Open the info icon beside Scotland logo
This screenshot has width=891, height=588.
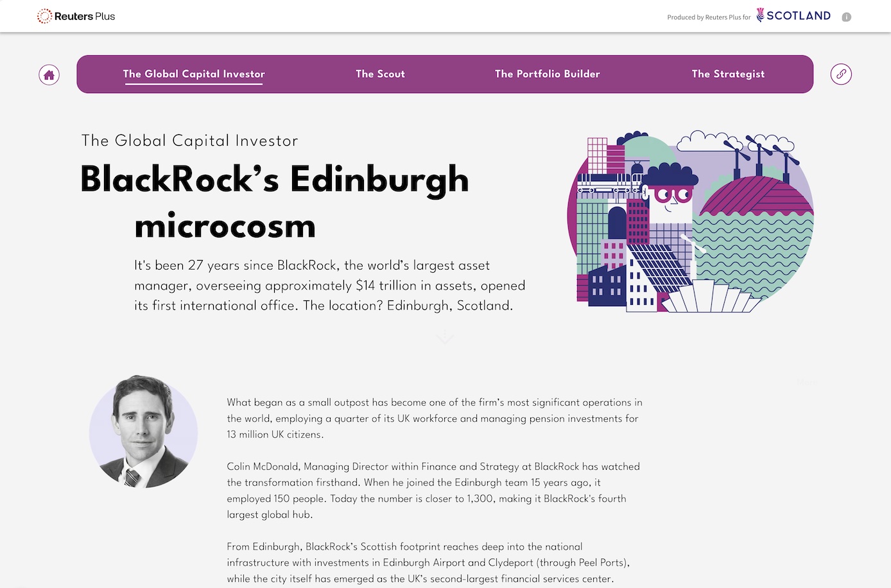846,17
